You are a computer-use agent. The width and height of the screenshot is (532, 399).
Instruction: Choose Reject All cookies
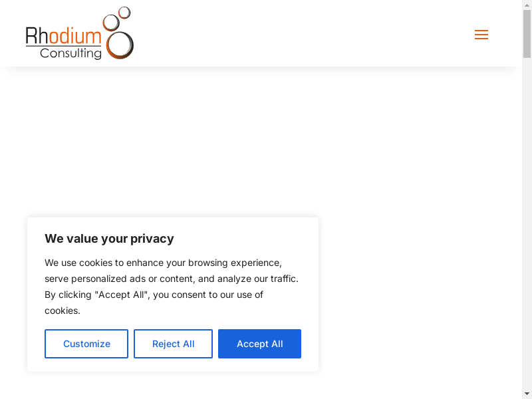(173, 344)
